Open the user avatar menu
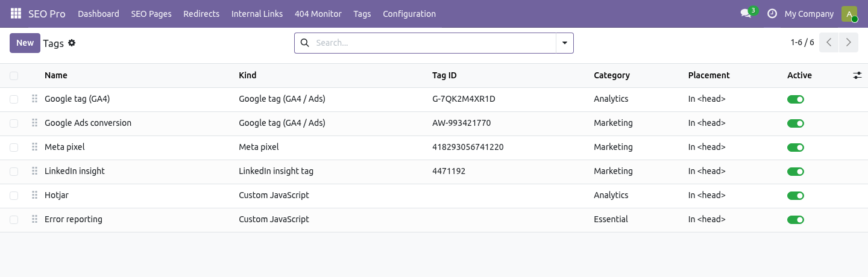Image resolution: width=868 pixels, height=277 pixels. pyautogui.click(x=849, y=13)
